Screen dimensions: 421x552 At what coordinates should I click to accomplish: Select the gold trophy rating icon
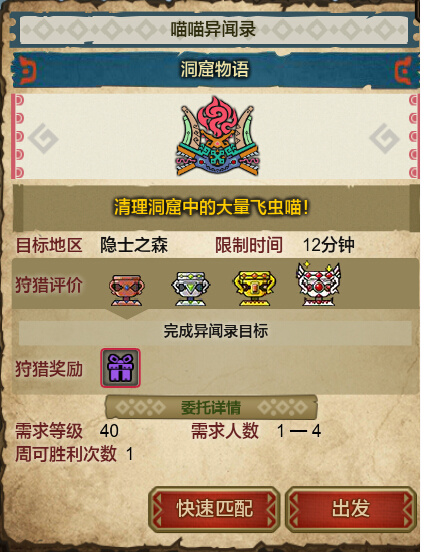254,289
